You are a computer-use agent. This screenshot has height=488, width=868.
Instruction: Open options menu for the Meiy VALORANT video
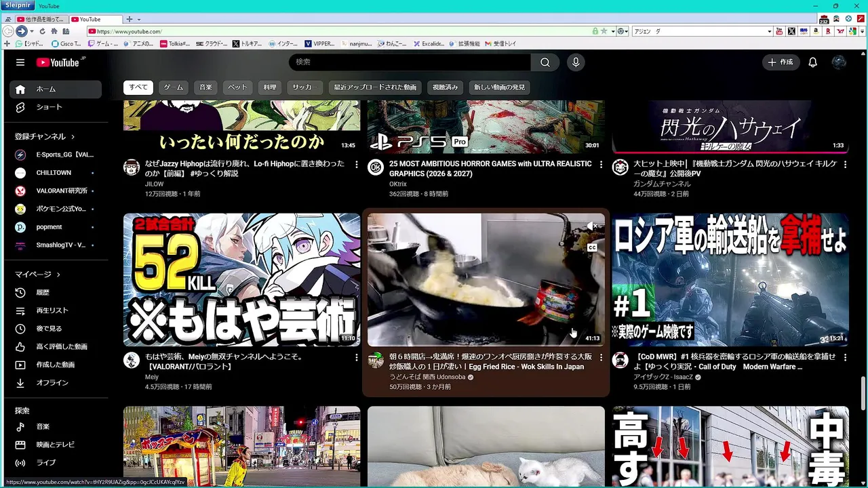357,357
